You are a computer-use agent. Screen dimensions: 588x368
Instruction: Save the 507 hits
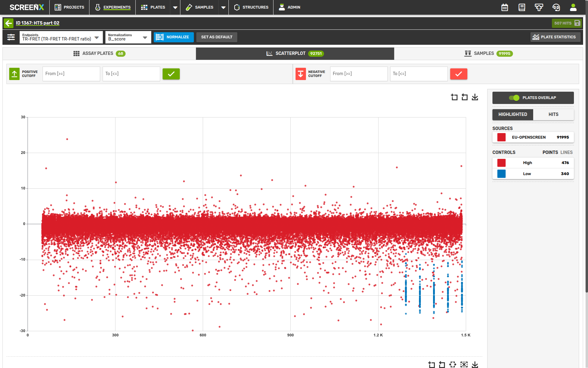(x=567, y=23)
